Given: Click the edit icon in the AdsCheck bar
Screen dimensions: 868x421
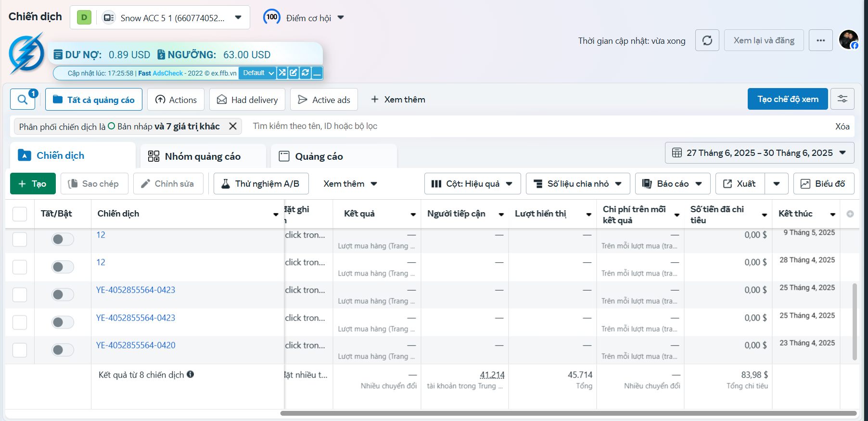Looking at the screenshot, I should [294, 73].
